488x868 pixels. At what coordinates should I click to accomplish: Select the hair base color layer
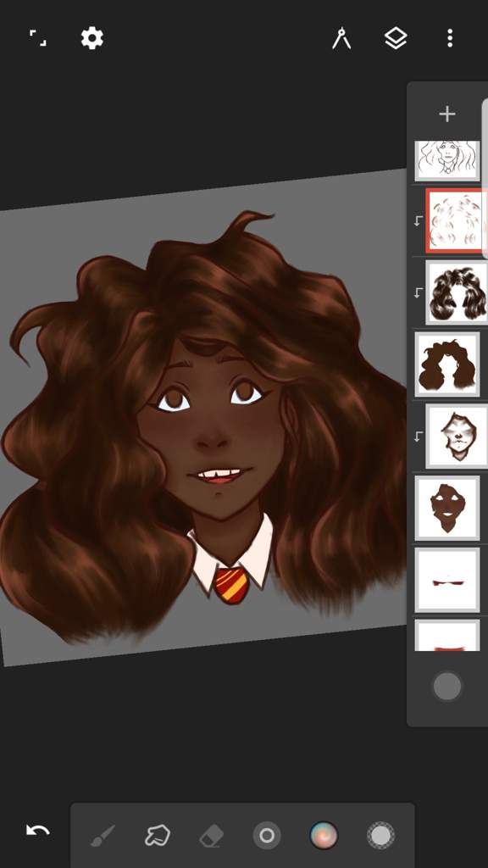pyautogui.click(x=447, y=364)
